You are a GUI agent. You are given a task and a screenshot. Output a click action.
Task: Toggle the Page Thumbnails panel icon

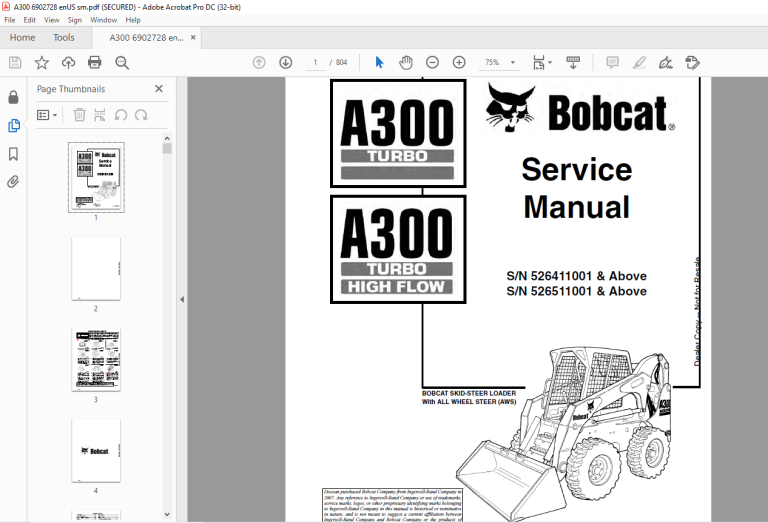(x=14, y=126)
